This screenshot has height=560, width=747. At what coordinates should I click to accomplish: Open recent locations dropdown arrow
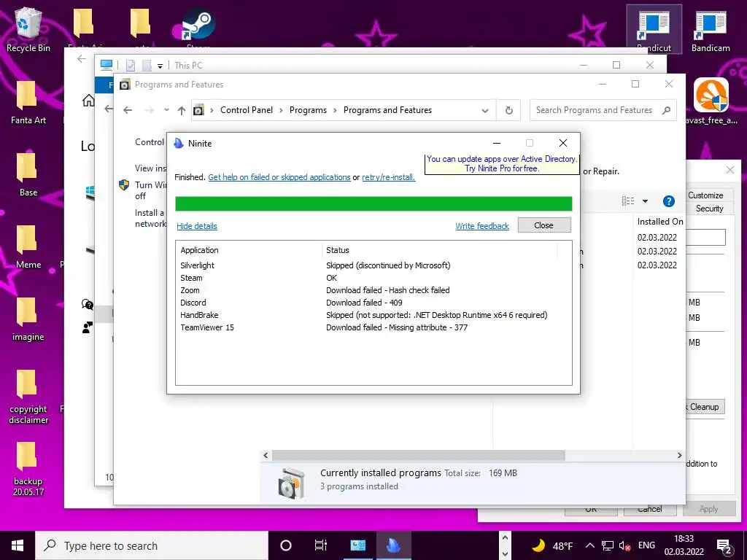(166, 110)
